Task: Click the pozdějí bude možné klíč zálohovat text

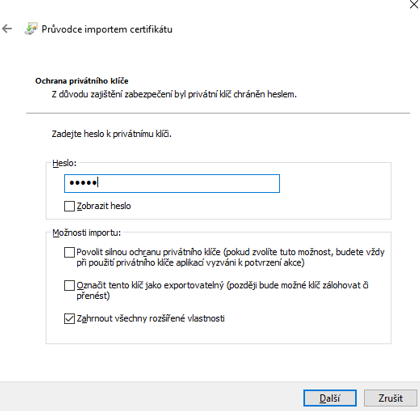Action: pos(297,285)
